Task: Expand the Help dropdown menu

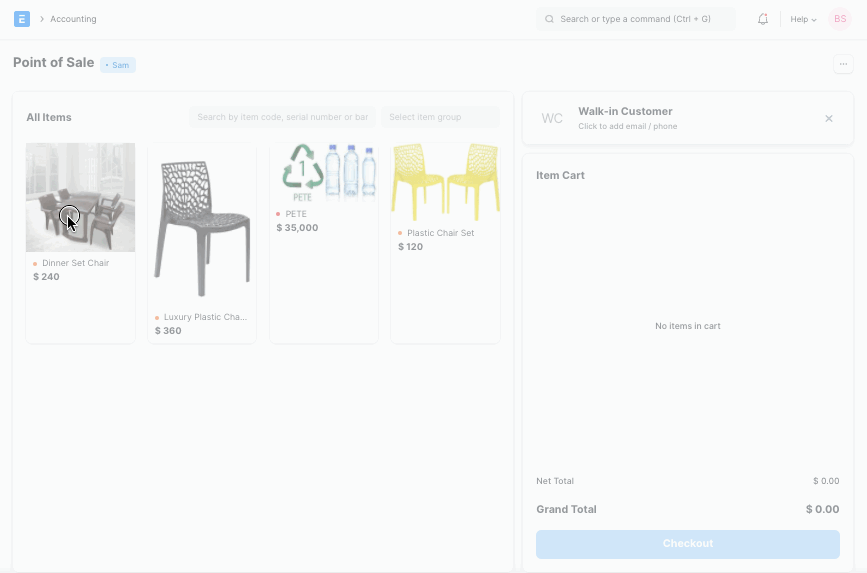Action: [803, 19]
